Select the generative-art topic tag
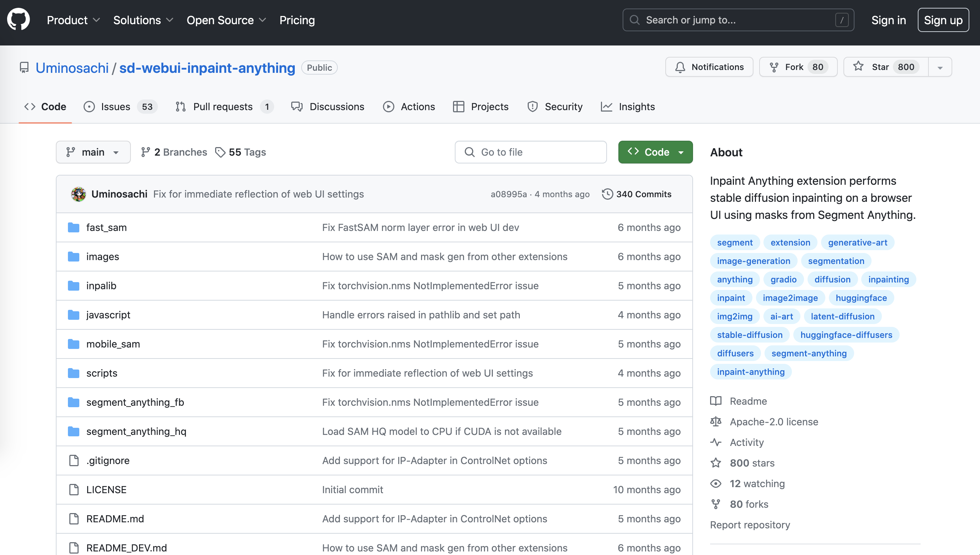 [857, 242]
